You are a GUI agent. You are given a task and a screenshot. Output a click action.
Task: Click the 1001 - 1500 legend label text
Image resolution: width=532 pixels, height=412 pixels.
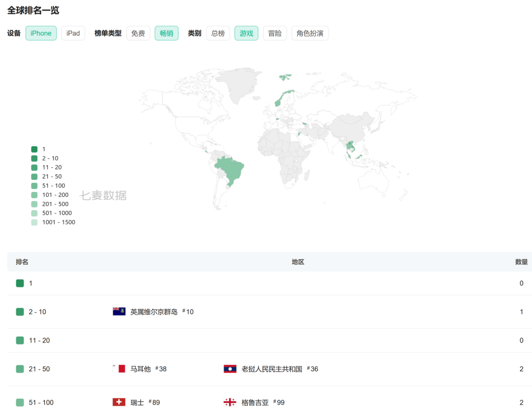[x=59, y=222]
